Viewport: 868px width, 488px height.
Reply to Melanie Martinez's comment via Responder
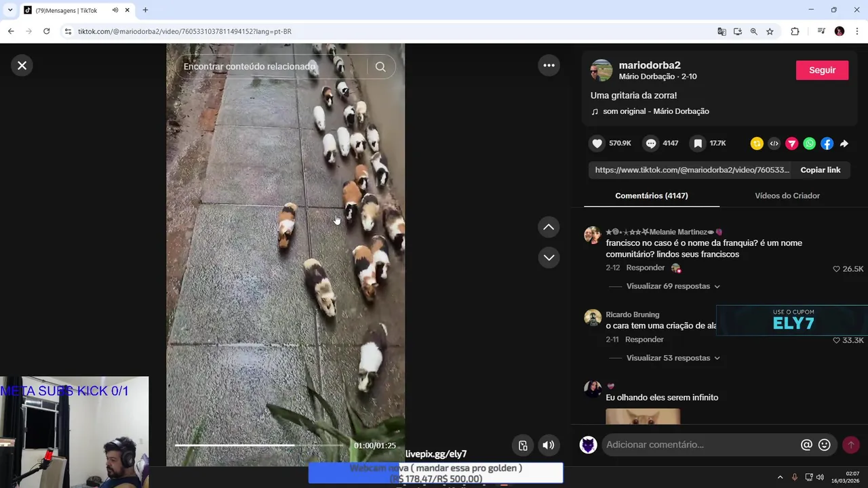coord(646,268)
